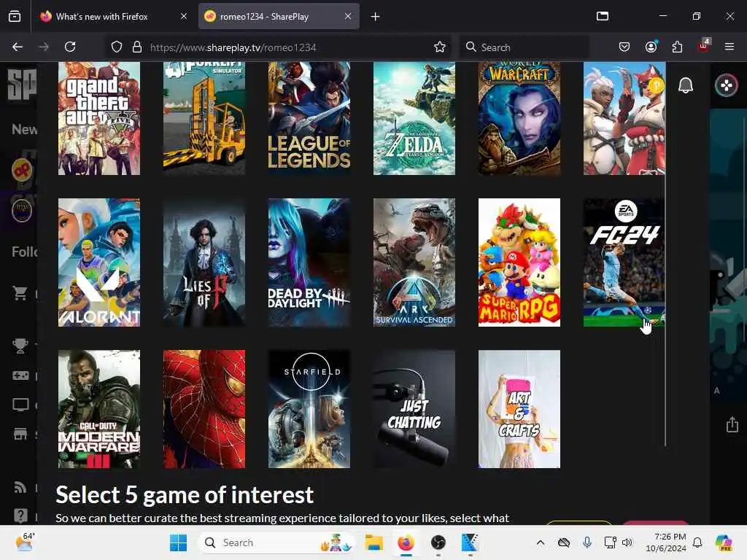This screenshot has width=747, height=560.
Task: Open the store sidebar icon
Action: tap(20, 434)
